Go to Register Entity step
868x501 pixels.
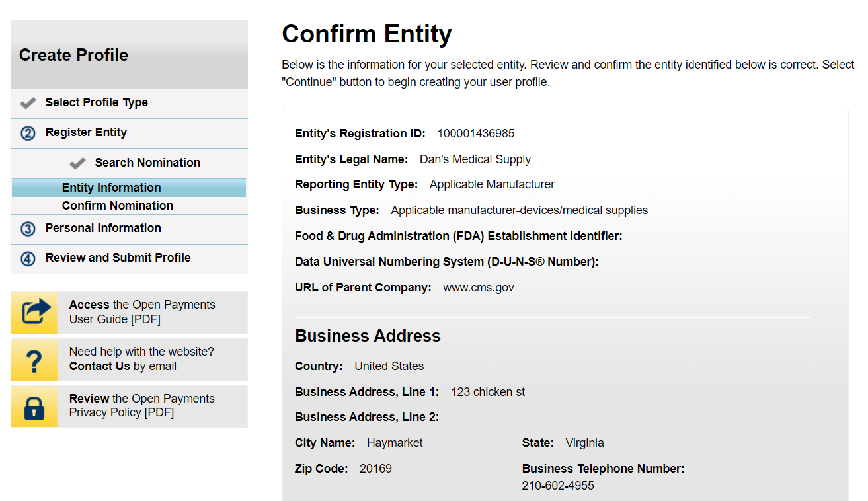[86, 132]
